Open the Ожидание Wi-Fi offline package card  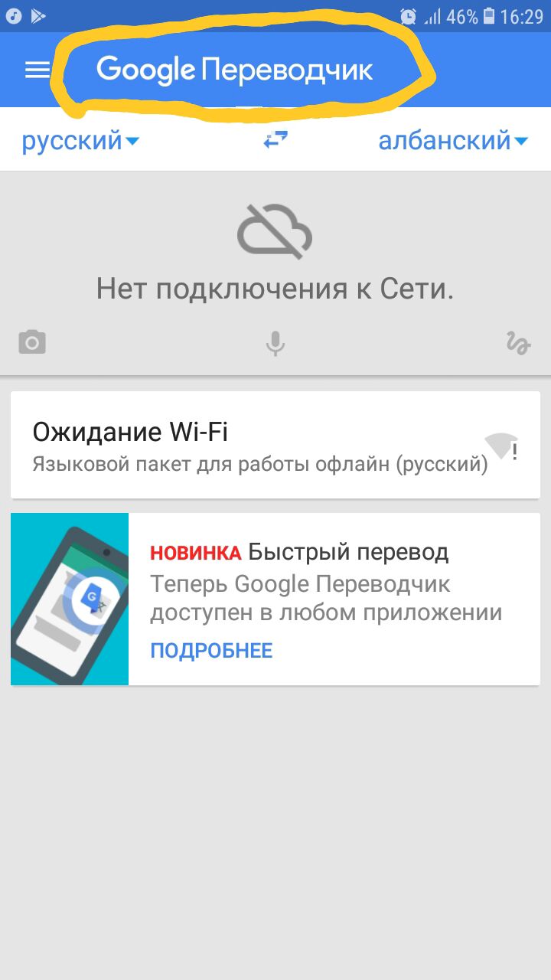[x=275, y=445]
